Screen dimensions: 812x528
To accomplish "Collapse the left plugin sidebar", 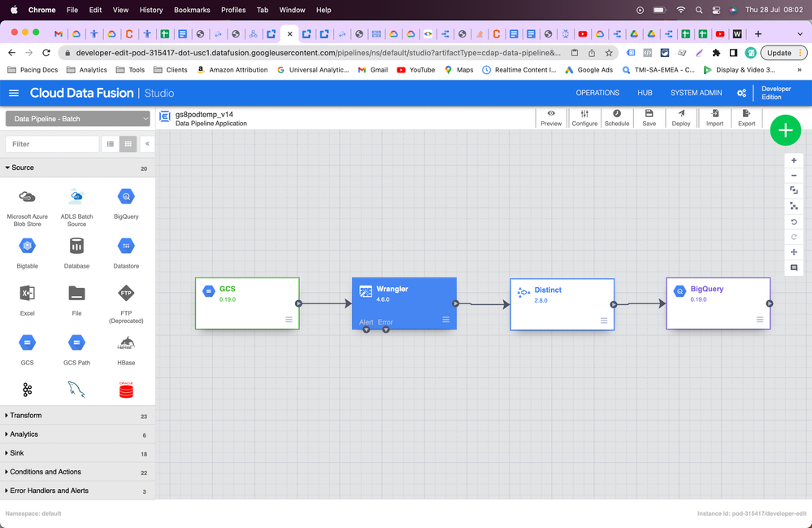I will coord(147,144).
